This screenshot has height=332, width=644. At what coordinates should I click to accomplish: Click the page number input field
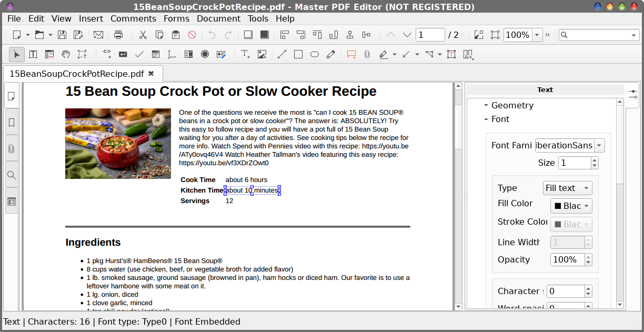[430, 35]
